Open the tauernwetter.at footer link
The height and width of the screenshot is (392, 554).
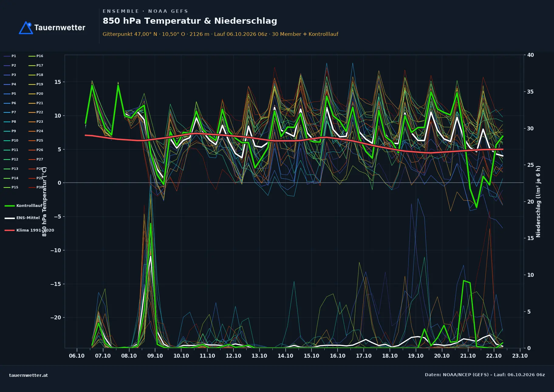pyautogui.click(x=29, y=375)
